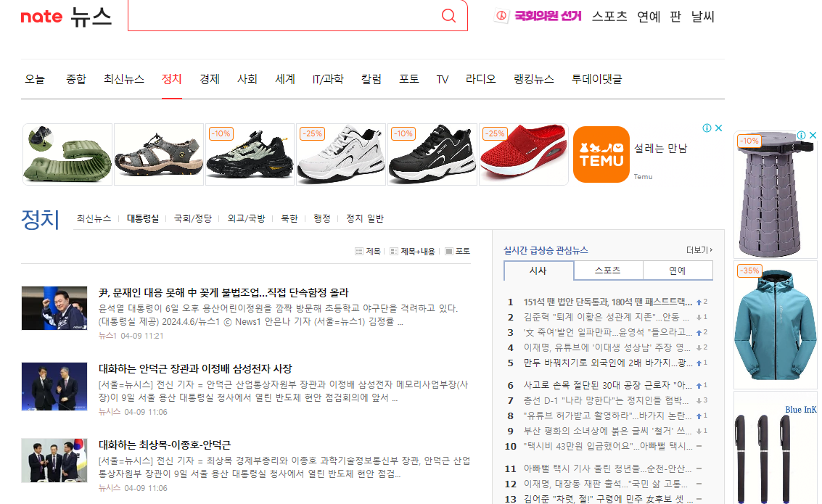Open top-ranked trending article 151석
822x504 pixels.
[607, 302]
